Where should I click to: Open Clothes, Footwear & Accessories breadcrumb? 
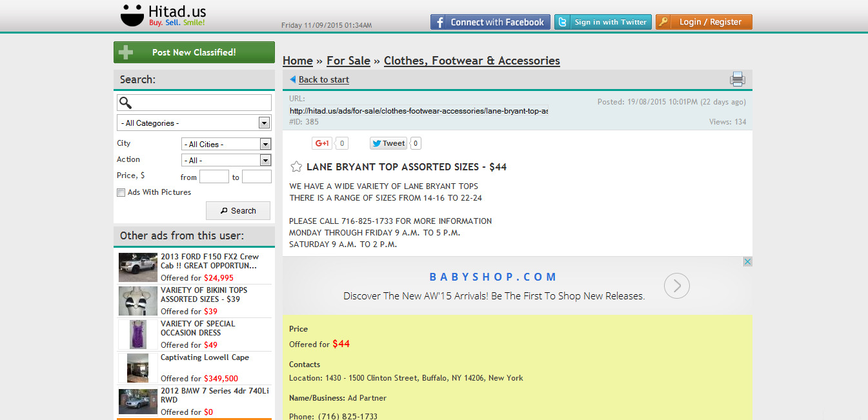(472, 61)
